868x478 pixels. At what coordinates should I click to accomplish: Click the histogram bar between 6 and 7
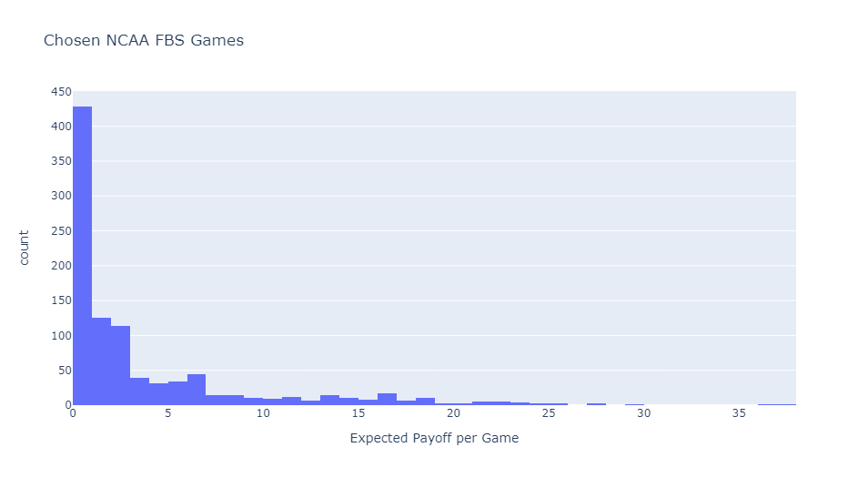point(197,390)
